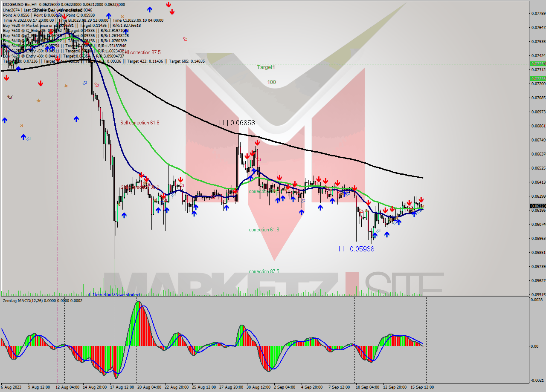This screenshot has width=546, height=392.
Task: Click the current price tag 0.06223
Action: [x=537, y=206]
